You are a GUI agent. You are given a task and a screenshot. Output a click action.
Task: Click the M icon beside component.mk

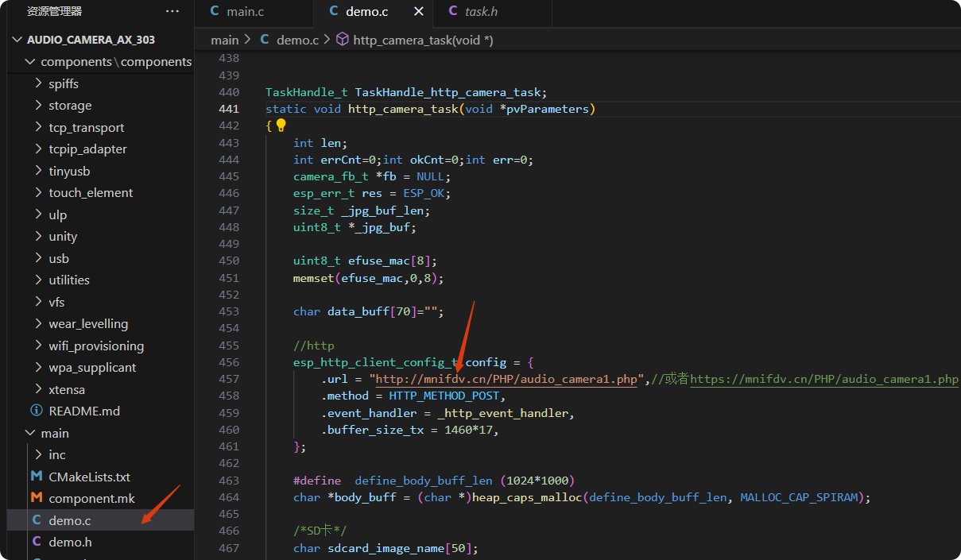coord(36,498)
